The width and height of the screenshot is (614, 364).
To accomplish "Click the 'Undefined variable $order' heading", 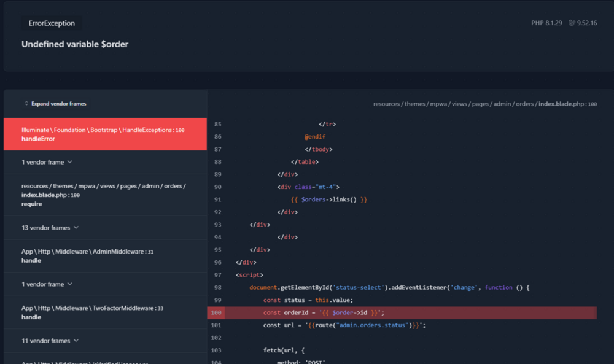I will coord(75,44).
